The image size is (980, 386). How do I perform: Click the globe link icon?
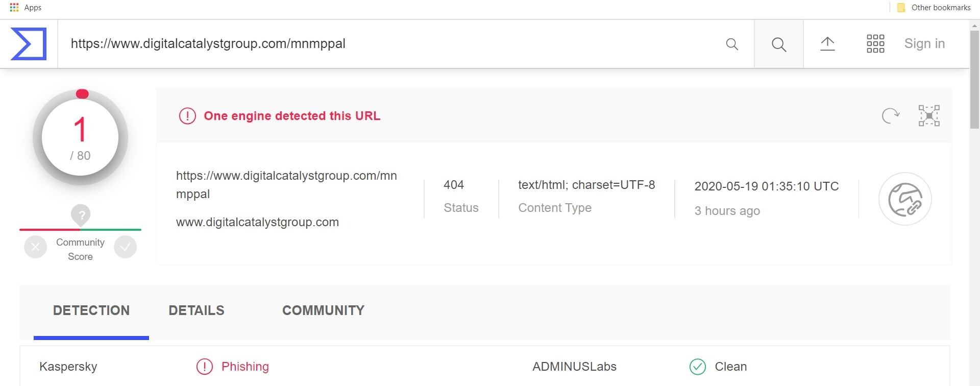(x=905, y=199)
